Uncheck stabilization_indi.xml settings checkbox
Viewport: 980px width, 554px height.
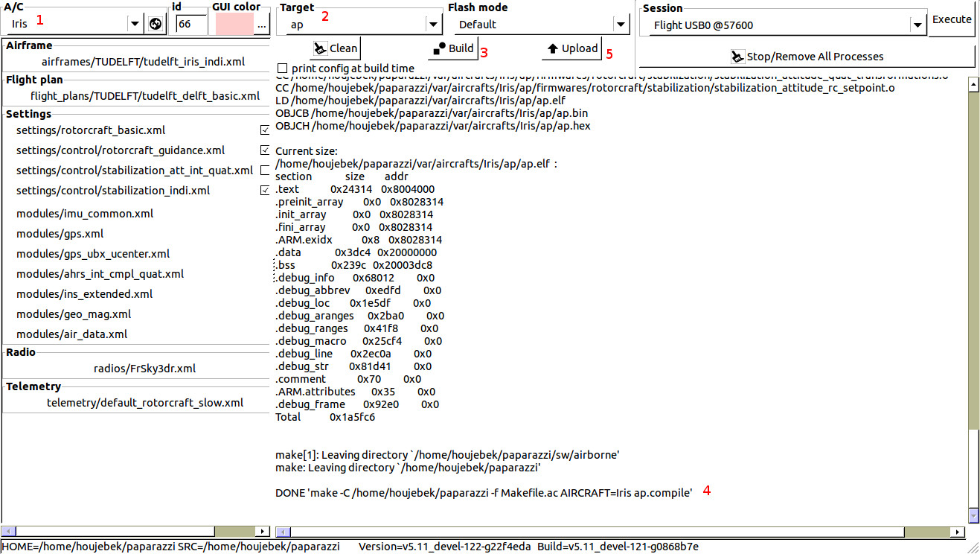pos(265,190)
